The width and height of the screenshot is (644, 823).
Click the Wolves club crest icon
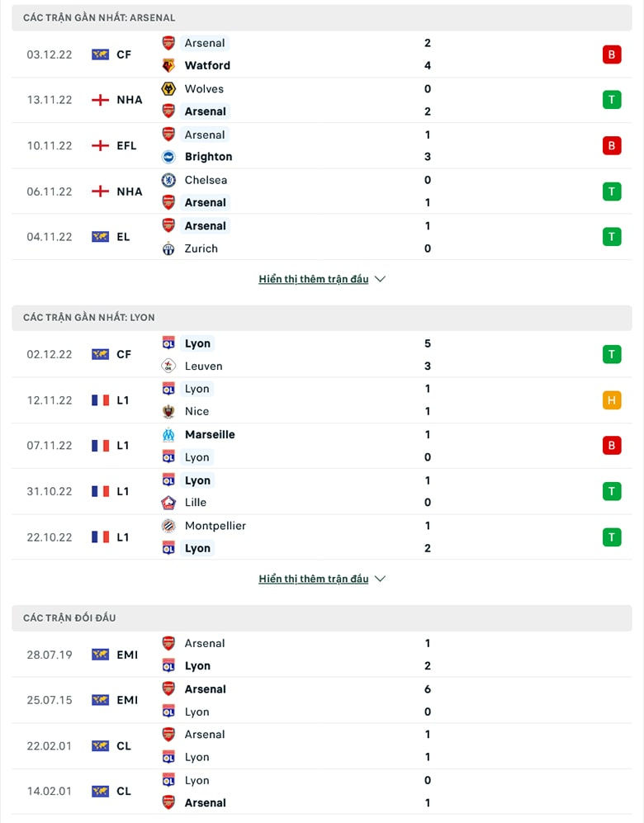[168, 88]
